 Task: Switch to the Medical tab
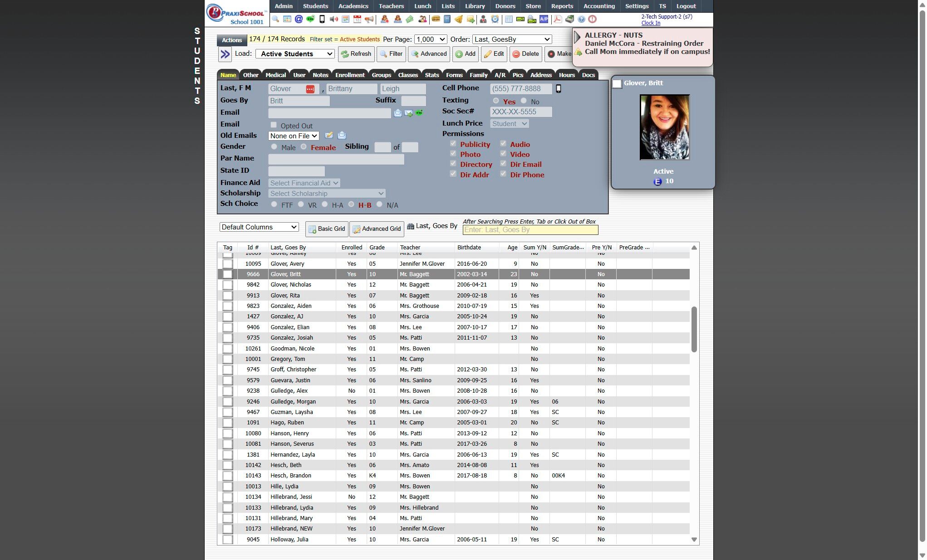pos(275,75)
